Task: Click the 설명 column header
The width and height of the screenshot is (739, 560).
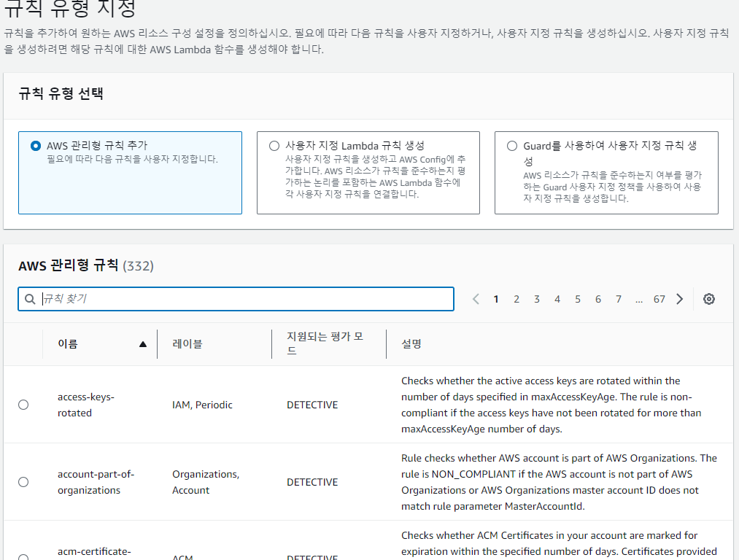Action: pos(411,344)
